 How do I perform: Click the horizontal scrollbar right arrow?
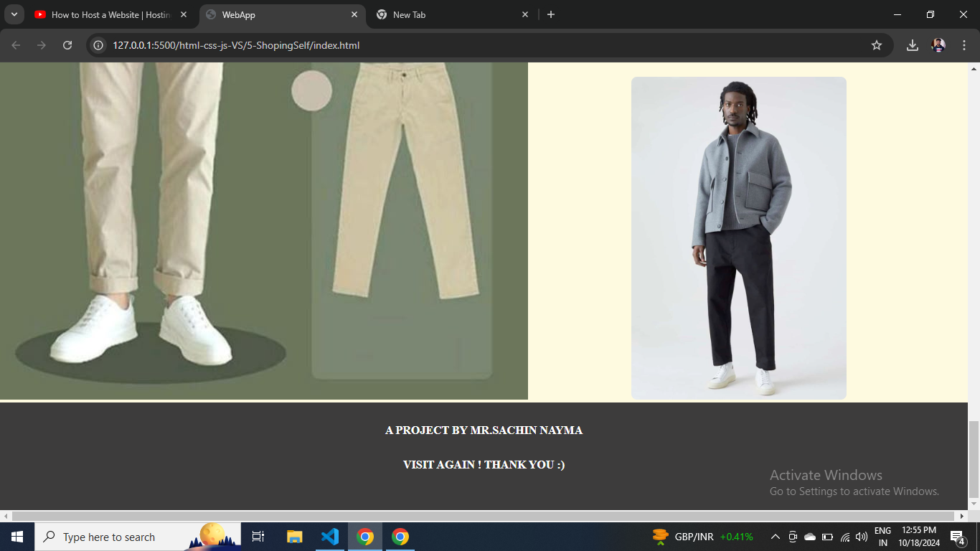coord(962,516)
